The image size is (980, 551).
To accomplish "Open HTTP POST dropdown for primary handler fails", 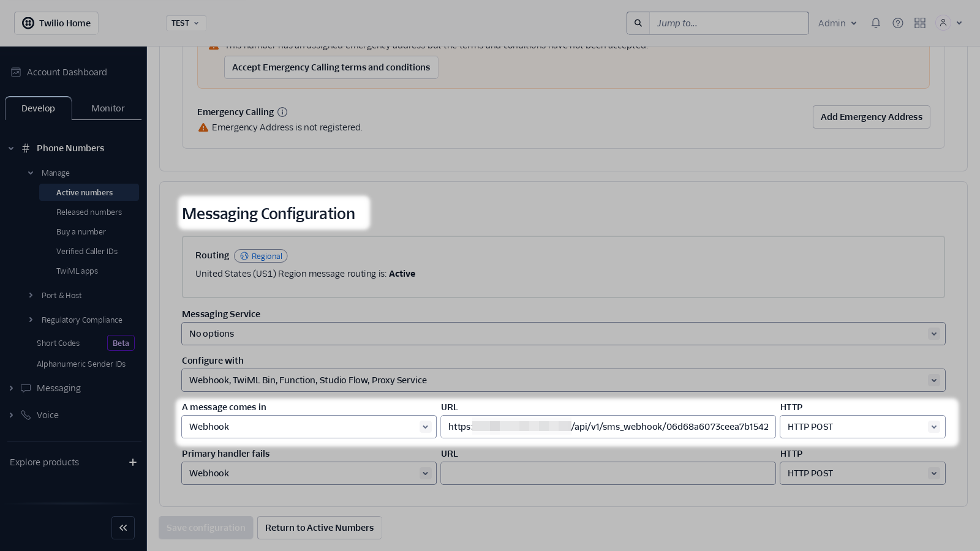I will click(x=862, y=473).
